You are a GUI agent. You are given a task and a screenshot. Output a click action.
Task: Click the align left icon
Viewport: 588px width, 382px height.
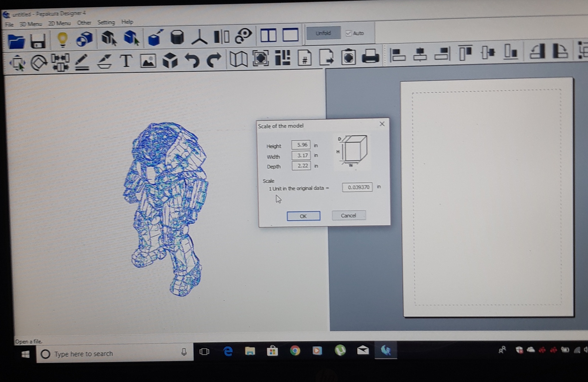(397, 55)
